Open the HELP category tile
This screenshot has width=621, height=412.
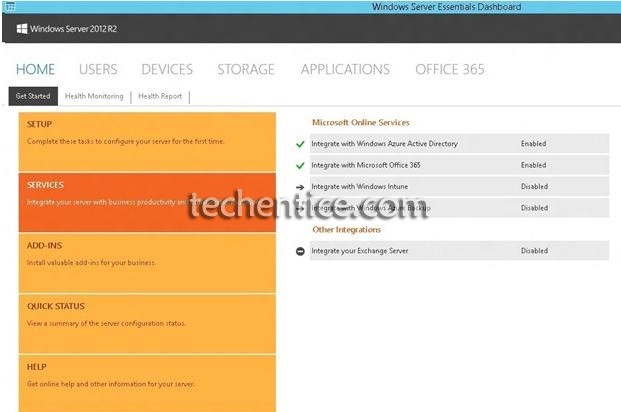click(x=147, y=383)
